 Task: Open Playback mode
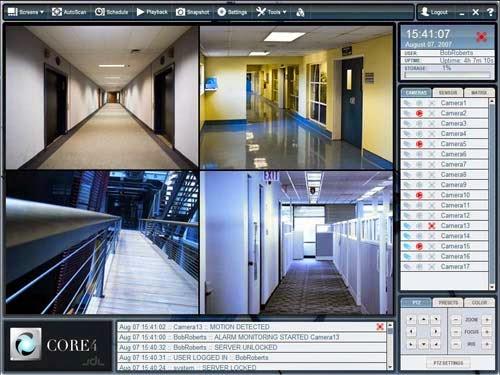tap(152, 12)
